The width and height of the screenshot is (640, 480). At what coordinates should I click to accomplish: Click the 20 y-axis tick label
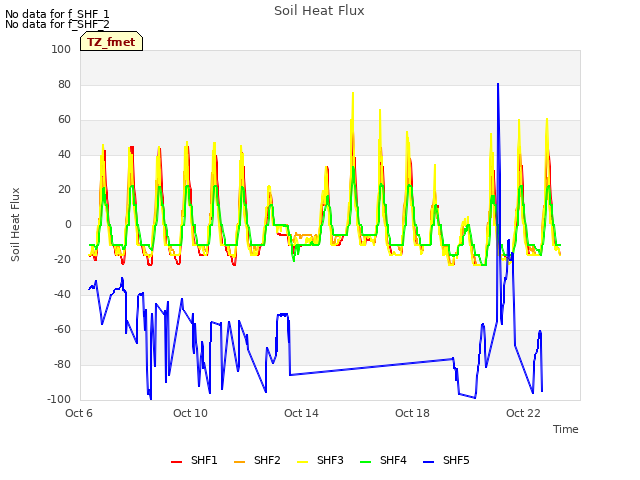[x=64, y=189]
